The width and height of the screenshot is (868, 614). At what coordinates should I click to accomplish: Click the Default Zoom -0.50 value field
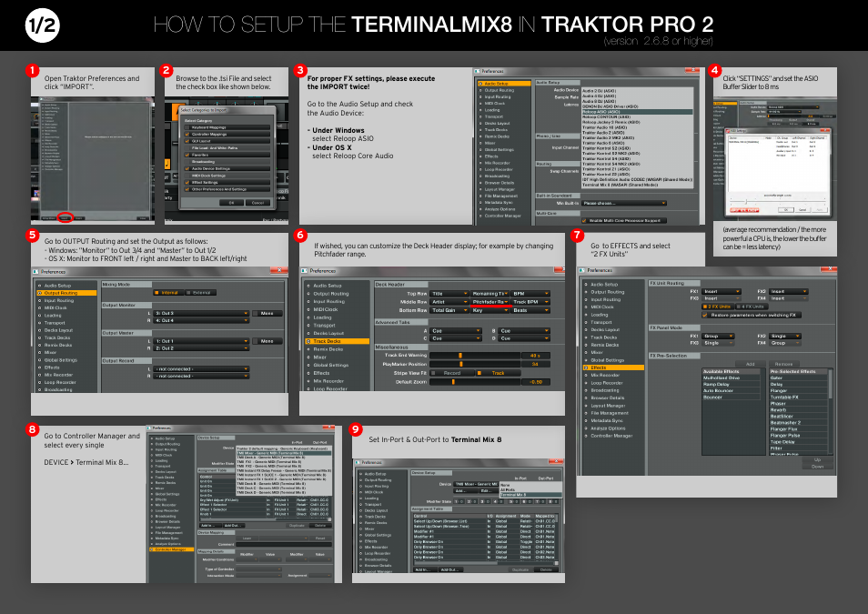tap(535, 382)
